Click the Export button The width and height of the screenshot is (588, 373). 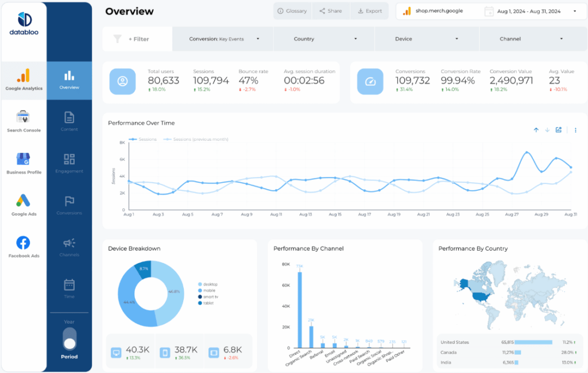pos(370,10)
